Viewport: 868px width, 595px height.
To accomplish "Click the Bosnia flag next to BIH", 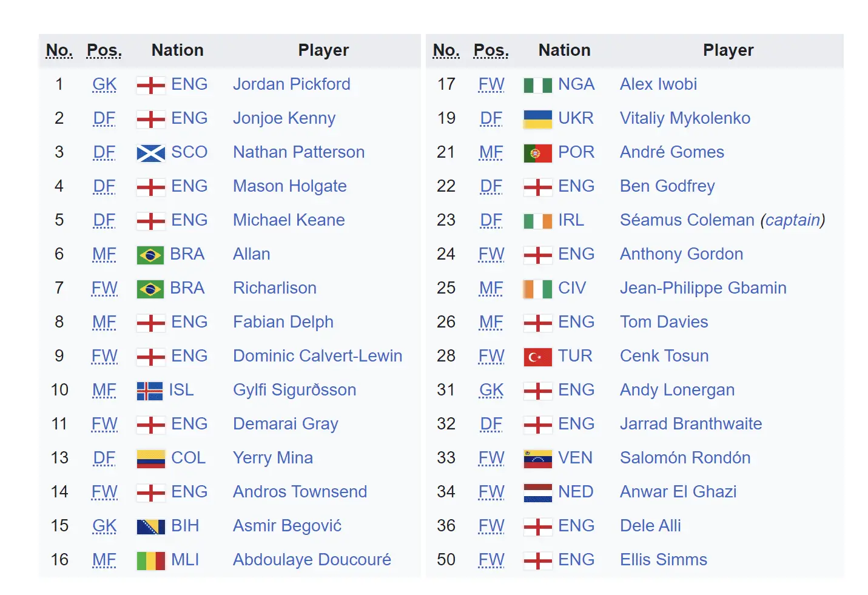I will [x=150, y=526].
